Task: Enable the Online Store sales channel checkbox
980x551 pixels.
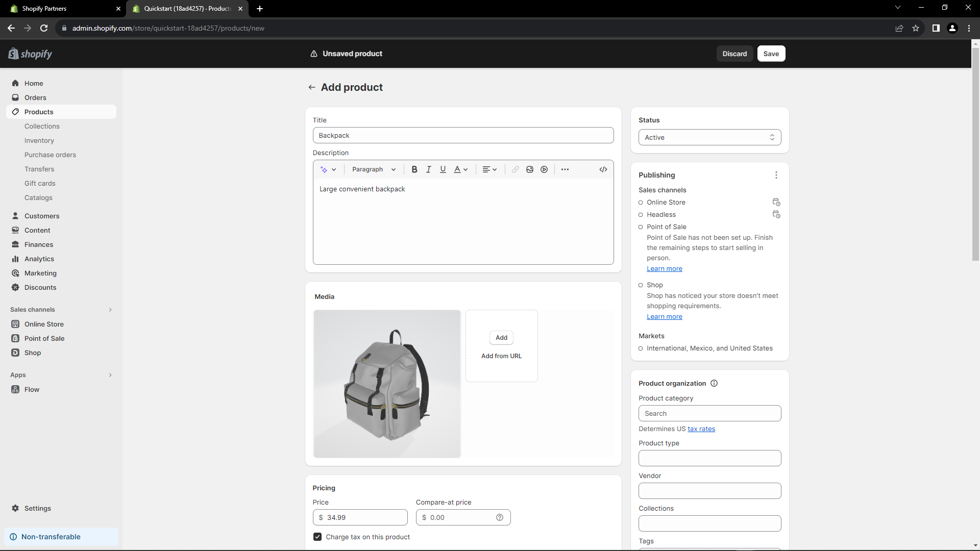Action: [641, 203]
